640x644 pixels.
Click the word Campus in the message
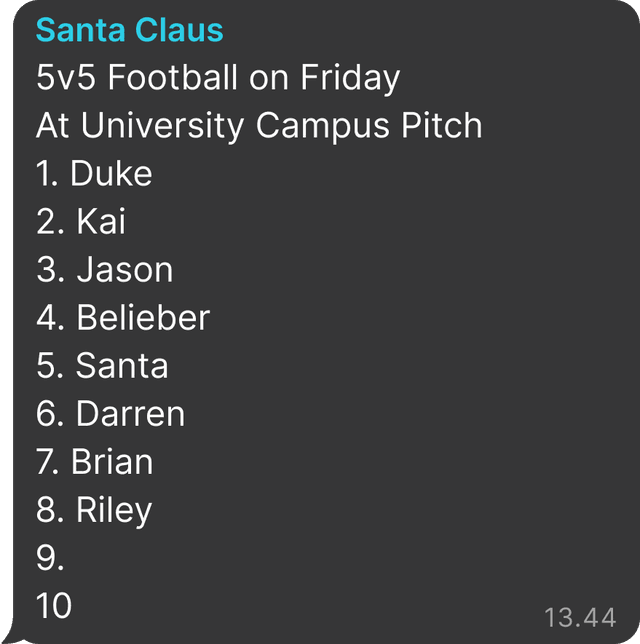coord(322,127)
